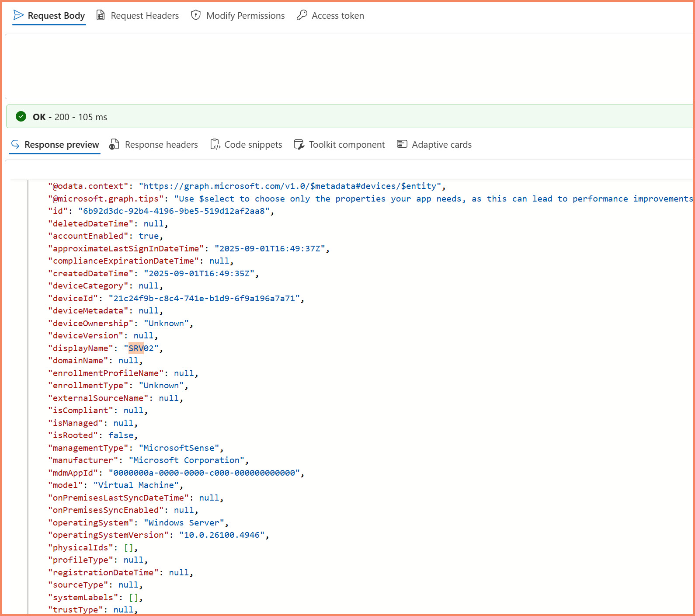Viewport: 695px width, 616px height.
Task: Click the "deletedDateTime" key
Action: (x=91, y=224)
